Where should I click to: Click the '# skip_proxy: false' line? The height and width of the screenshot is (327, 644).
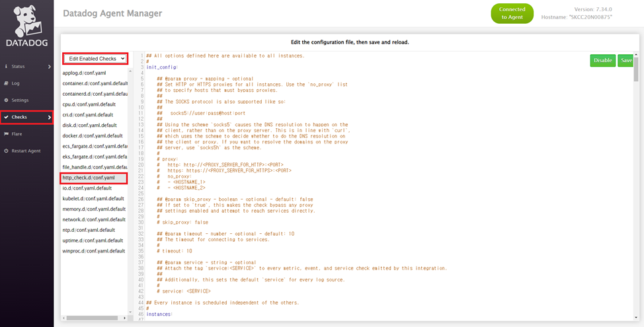click(182, 222)
